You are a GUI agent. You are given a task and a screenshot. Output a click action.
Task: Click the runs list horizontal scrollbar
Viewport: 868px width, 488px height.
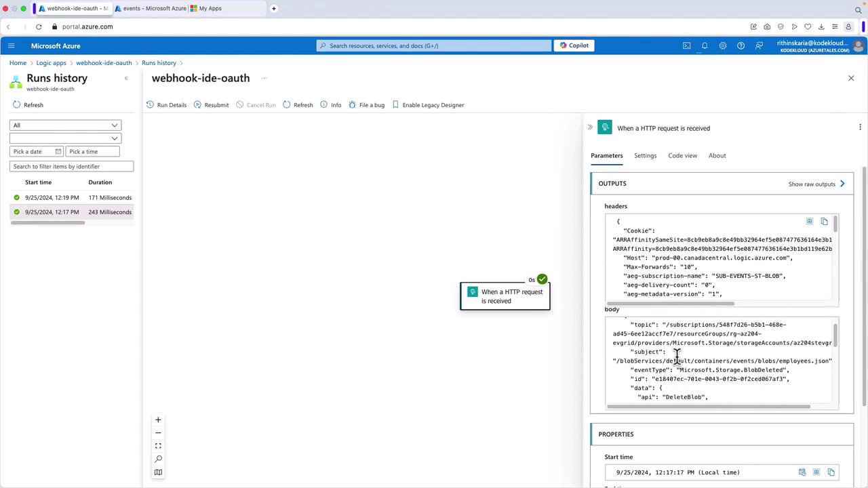[x=47, y=223]
